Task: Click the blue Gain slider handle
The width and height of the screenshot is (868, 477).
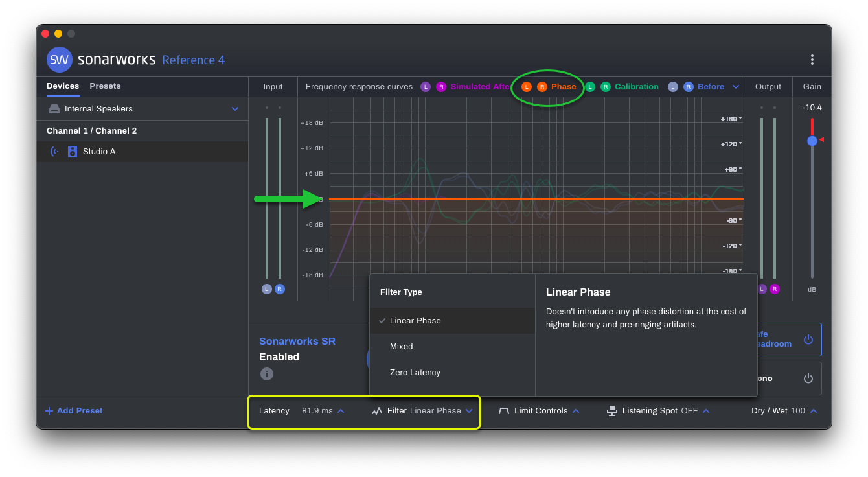Action: click(x=812, y=141)
